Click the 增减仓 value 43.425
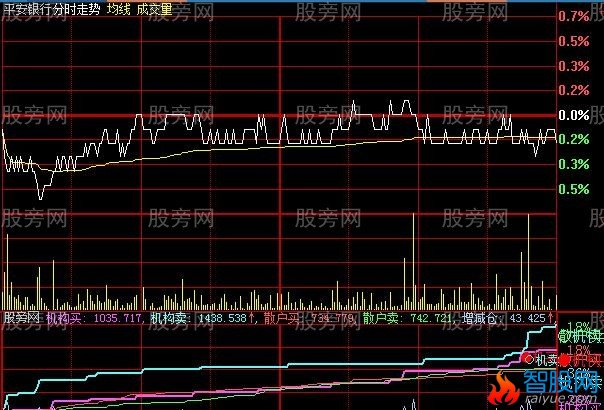The image size is (604, 410). coord(527,318)
